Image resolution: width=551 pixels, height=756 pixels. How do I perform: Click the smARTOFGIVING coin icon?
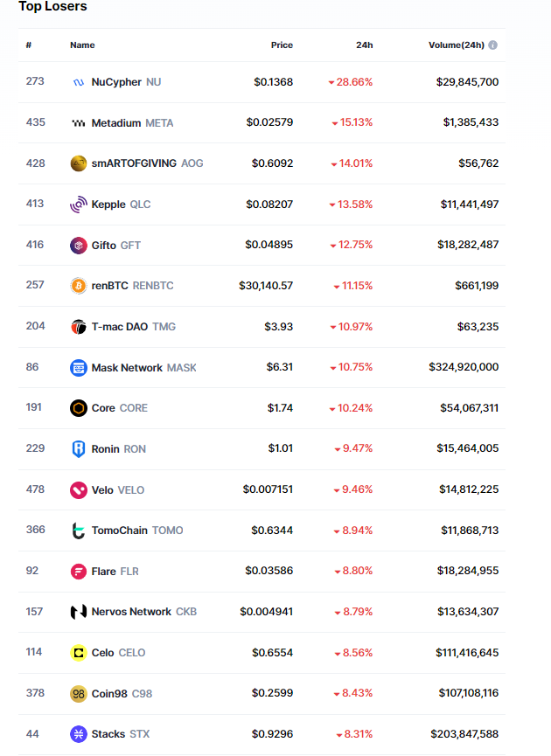click(x=79, y=163)
